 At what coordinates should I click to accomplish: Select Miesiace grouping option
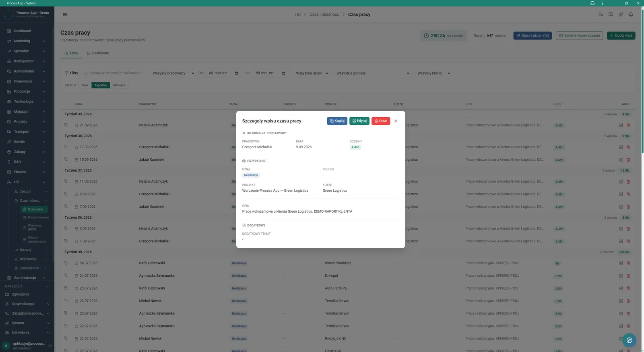tap(120, 85)
